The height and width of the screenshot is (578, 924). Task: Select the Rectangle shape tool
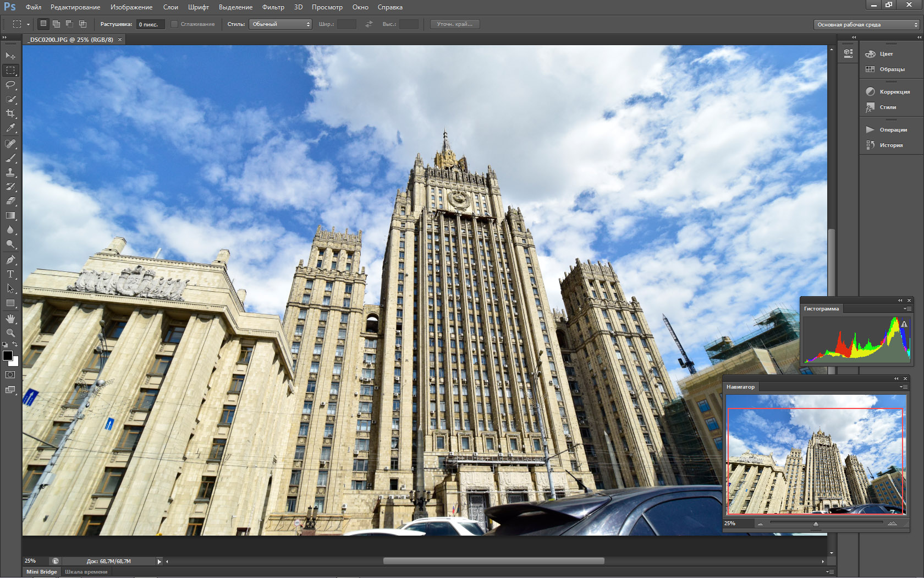click(10, 303)
